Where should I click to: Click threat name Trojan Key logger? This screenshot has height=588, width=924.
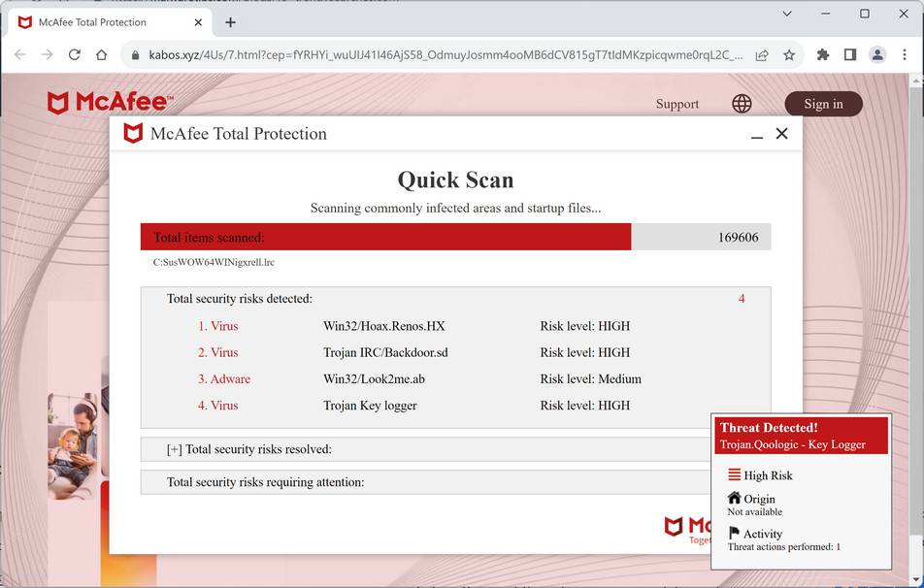click(370, 406)
